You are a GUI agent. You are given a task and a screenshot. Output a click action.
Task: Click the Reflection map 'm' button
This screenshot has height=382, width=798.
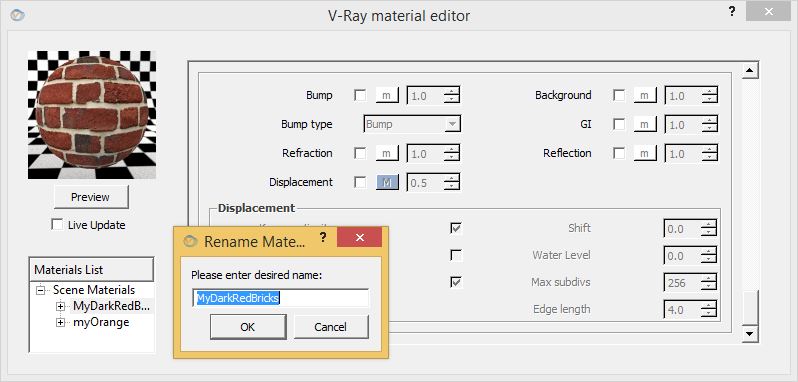coord(645,153)
